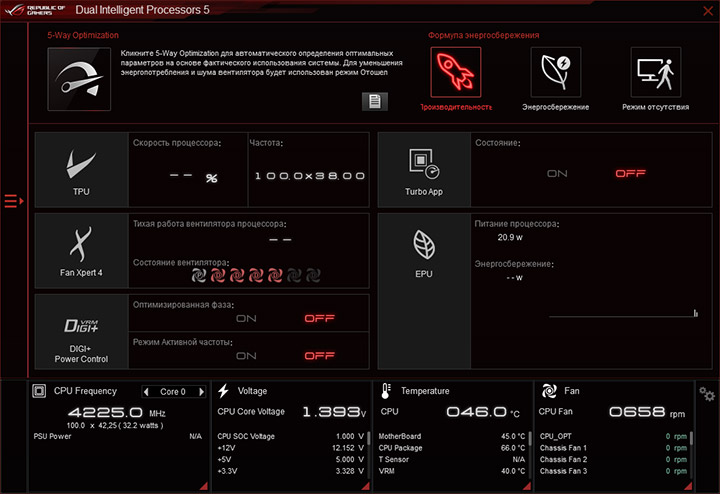Click the 1.393 V core voltage value
The height and width of the screenshot is (494, 720).
pos(334,412)
